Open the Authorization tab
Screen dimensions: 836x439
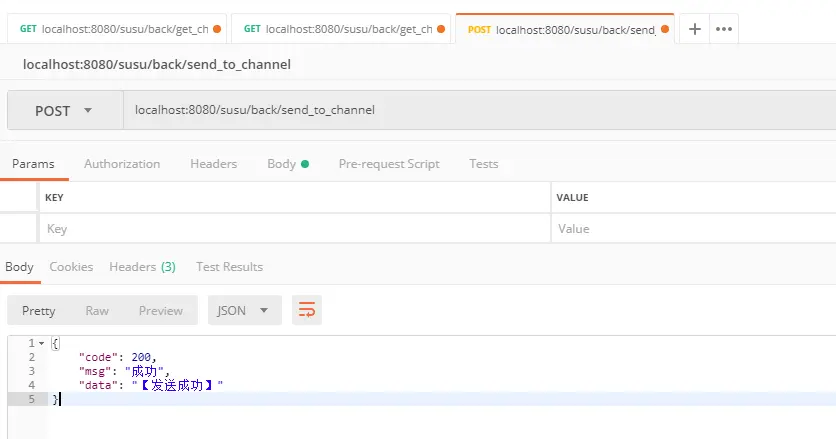[x=122, y=164]
